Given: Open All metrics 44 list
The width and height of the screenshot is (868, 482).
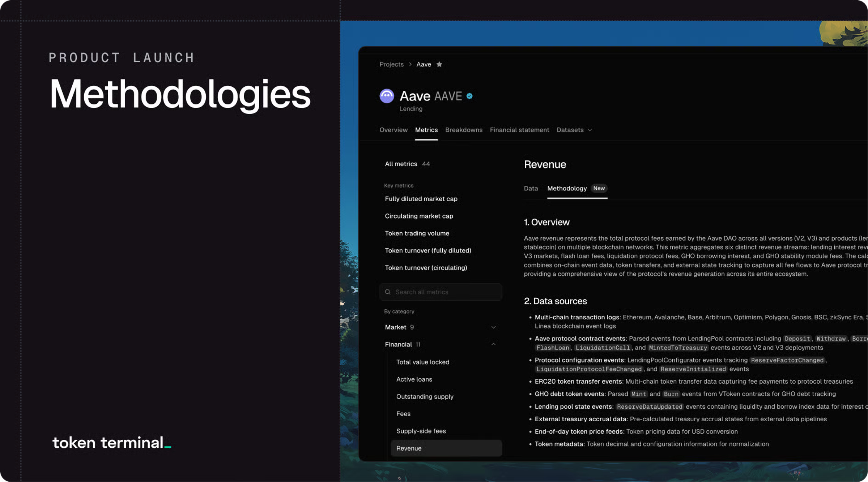Looking at the screenshot, I should tap(407, 164).
